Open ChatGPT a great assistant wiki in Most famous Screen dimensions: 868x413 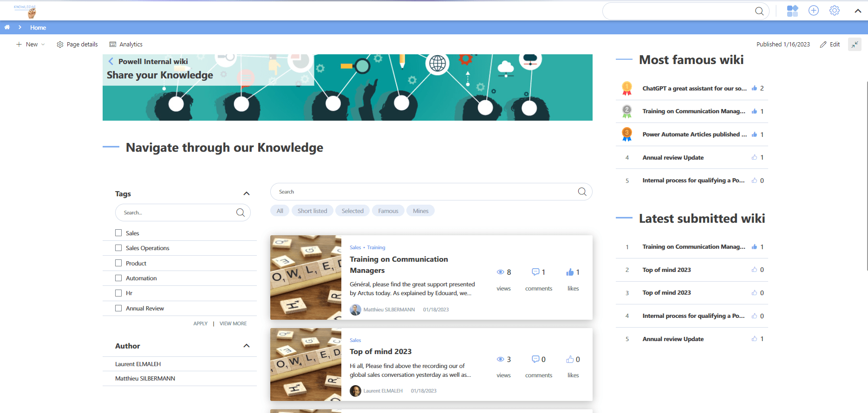tap(694, 88)
